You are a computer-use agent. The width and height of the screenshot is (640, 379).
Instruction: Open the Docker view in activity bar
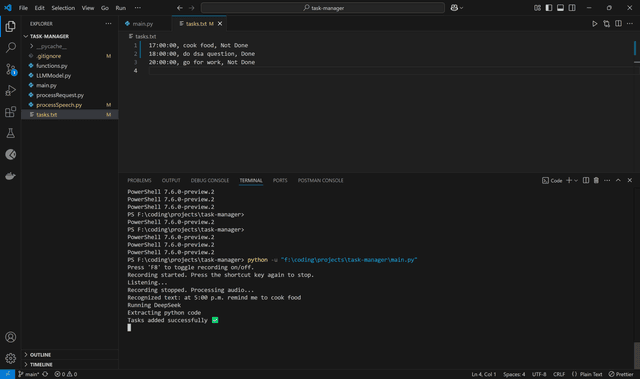click(11, 176)
